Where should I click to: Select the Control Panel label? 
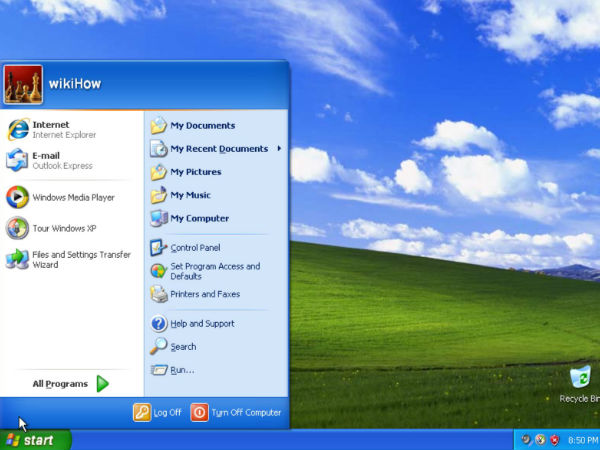tap(195, 248)
